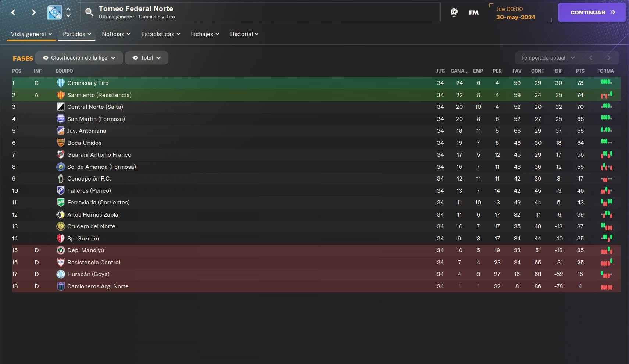Go back with the left arrow
629x364 pixels.
coord(13,13)
